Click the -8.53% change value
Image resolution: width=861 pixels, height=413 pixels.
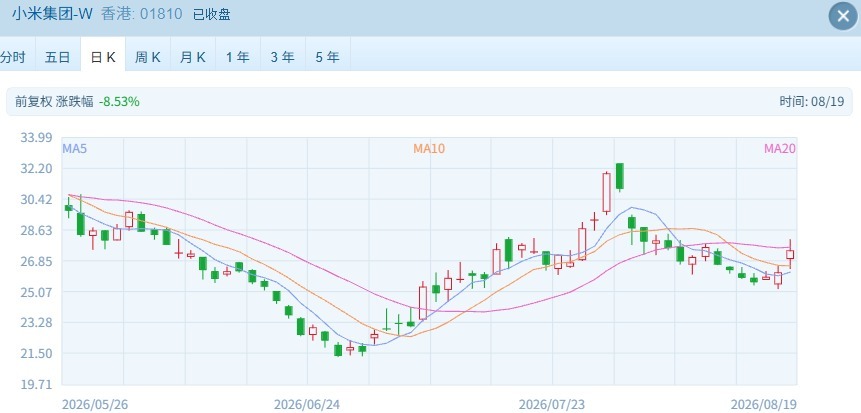click(x=119, y=102)
